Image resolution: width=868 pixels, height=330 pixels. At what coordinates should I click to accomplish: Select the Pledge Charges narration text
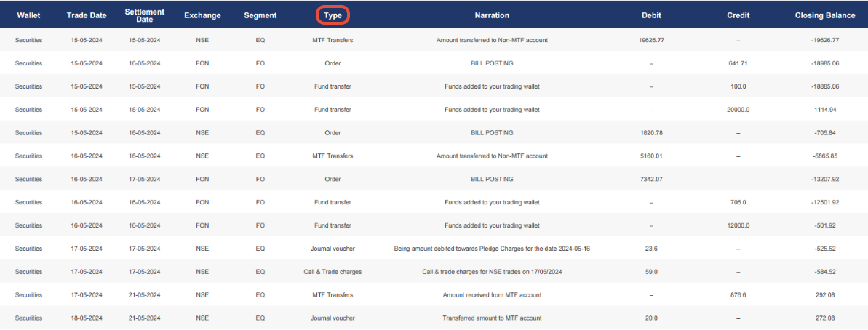click(491, 249)
